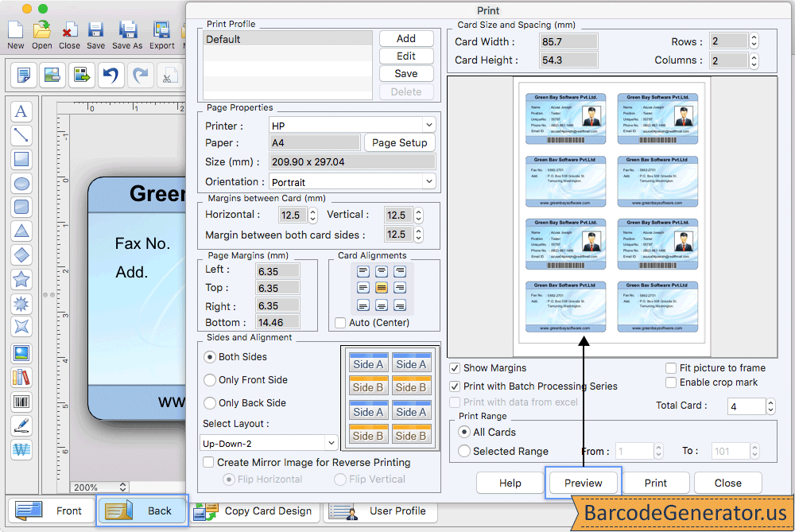
Task: Adjust the Total Card stepper
Action: [x=770, y=406]
